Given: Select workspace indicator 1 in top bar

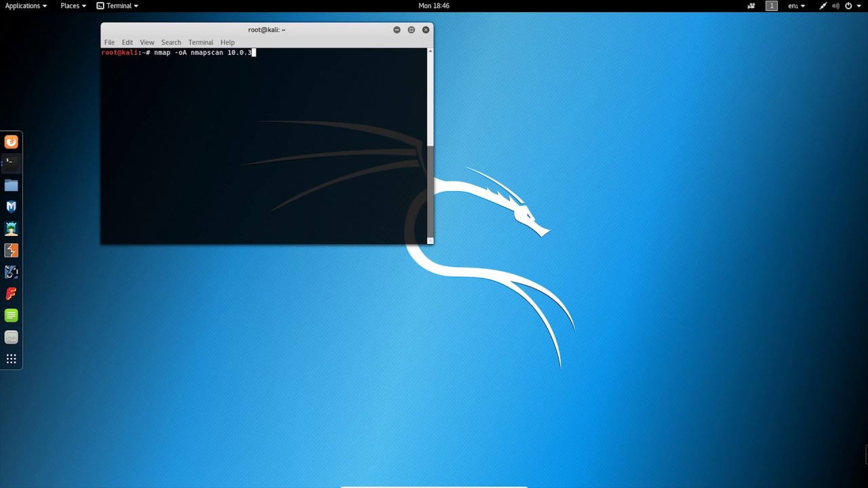Looking at the screenshot, I should (772, 5).
